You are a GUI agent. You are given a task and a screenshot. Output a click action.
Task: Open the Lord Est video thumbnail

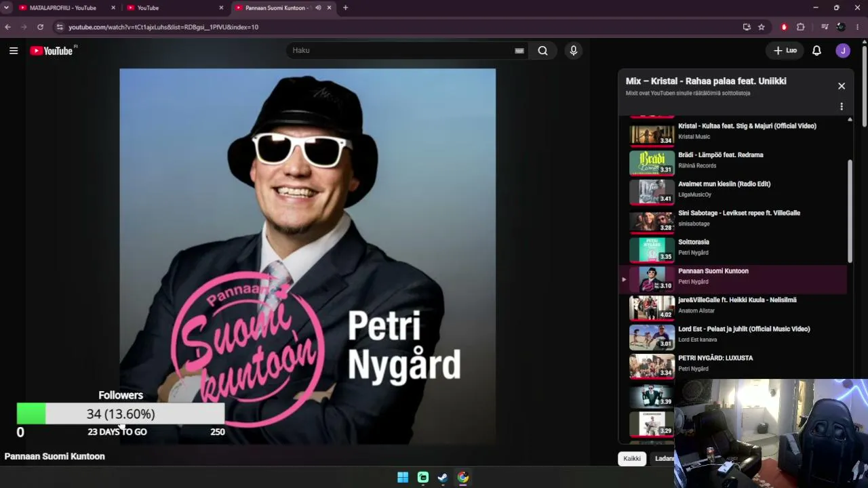point(652,337)
